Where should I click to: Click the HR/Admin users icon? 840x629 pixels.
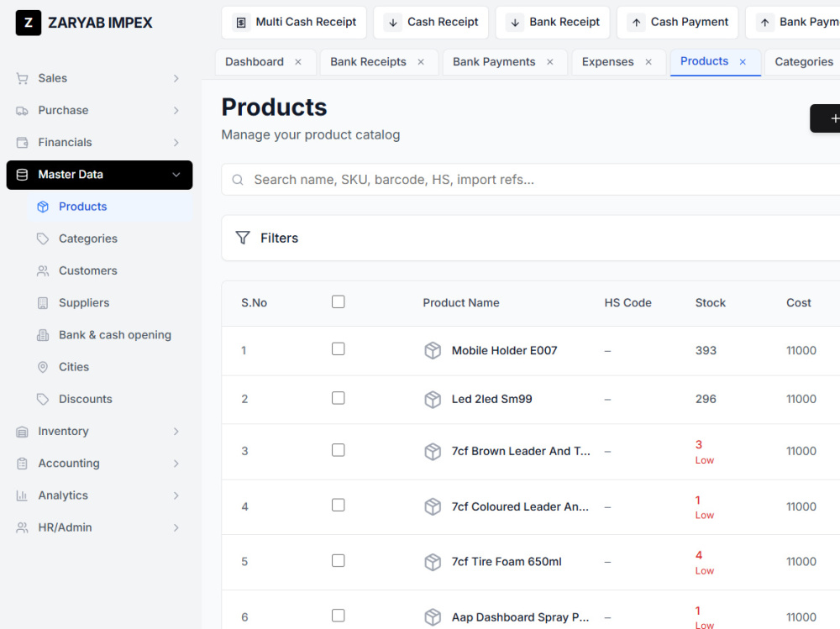pyautogui.click(x=22, y=527)
